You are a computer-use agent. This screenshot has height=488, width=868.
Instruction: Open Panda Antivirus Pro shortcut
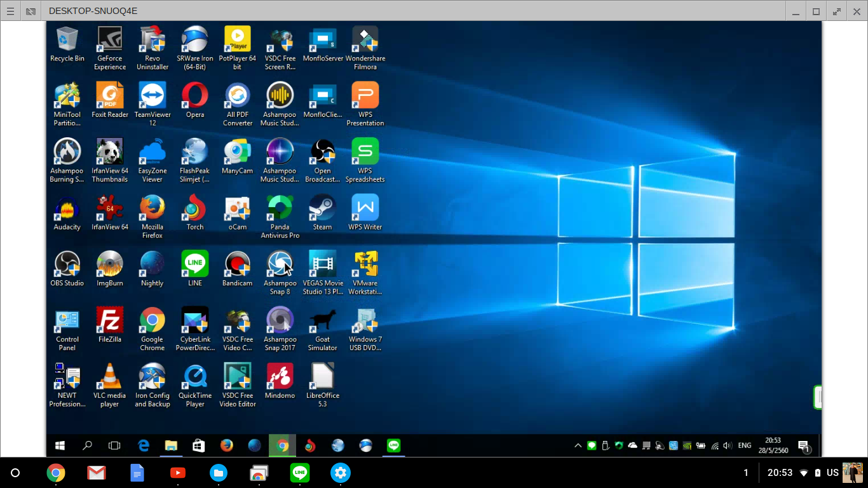(x=280, y=217)
